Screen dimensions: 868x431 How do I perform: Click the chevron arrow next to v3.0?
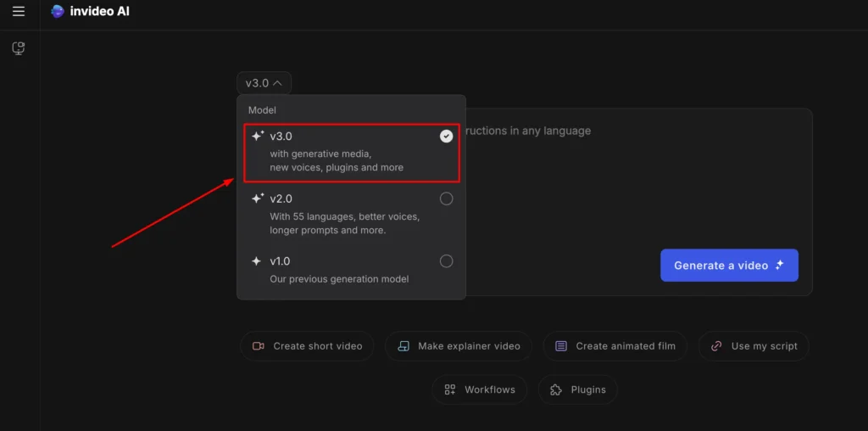278,83
